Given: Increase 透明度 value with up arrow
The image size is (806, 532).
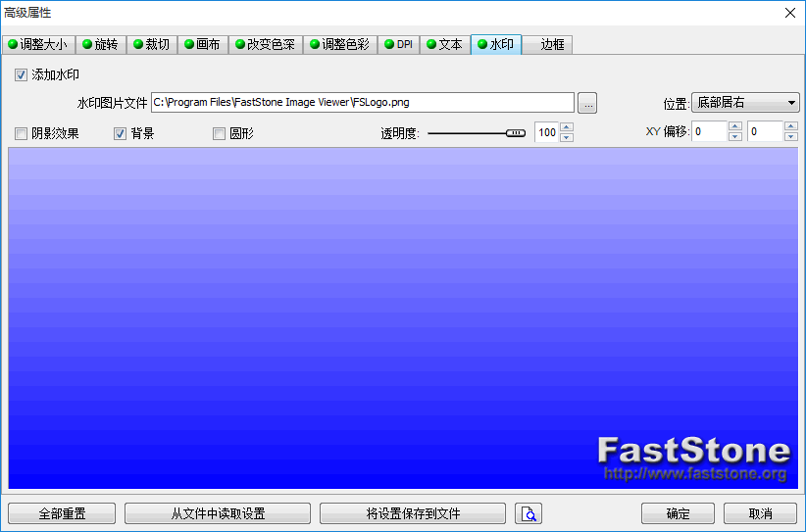Looking at the screenshot, I should pyautogui.click(x=567, y=126).
